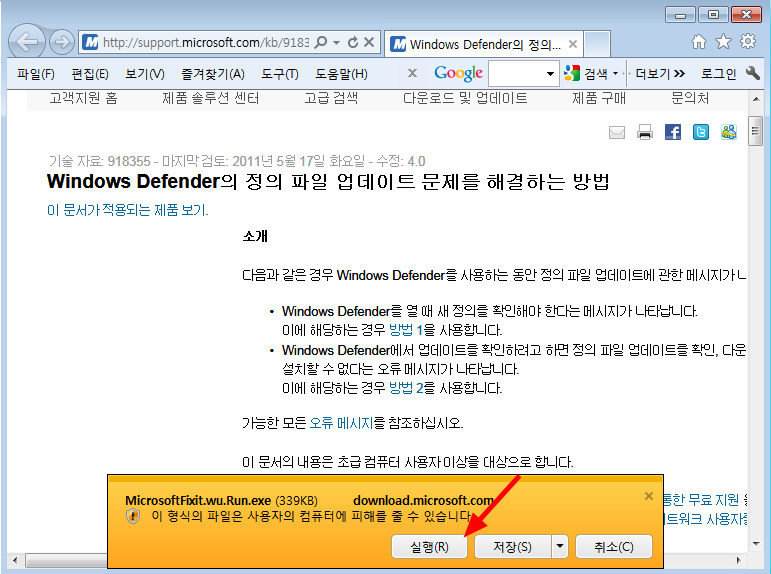This screenshot has width=771, height=574.
Task: Click the browser Back arrow button
Action: pyautogui.click(x=30, y=42)
